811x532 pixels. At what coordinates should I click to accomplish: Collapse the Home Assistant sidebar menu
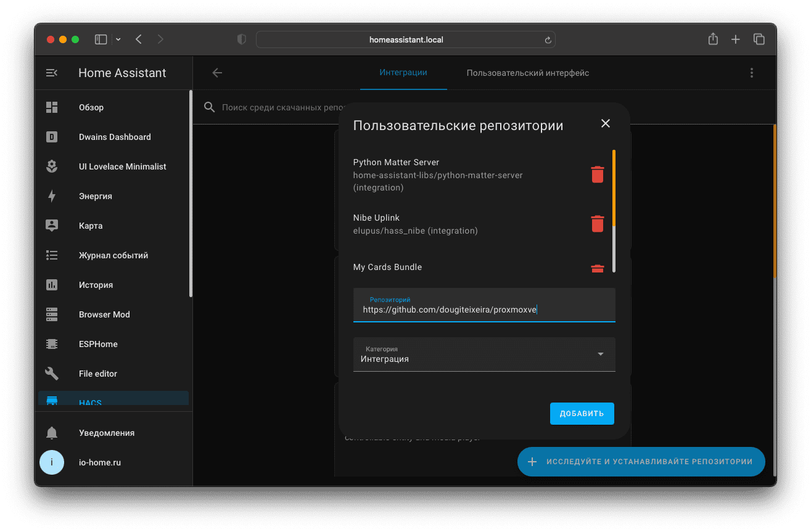coord(52,73)
